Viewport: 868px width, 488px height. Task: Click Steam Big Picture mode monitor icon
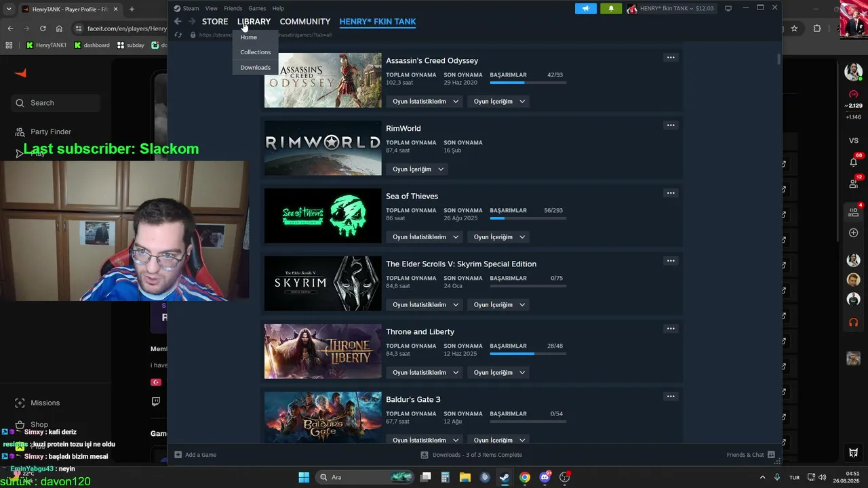click(x=728, y=8)
